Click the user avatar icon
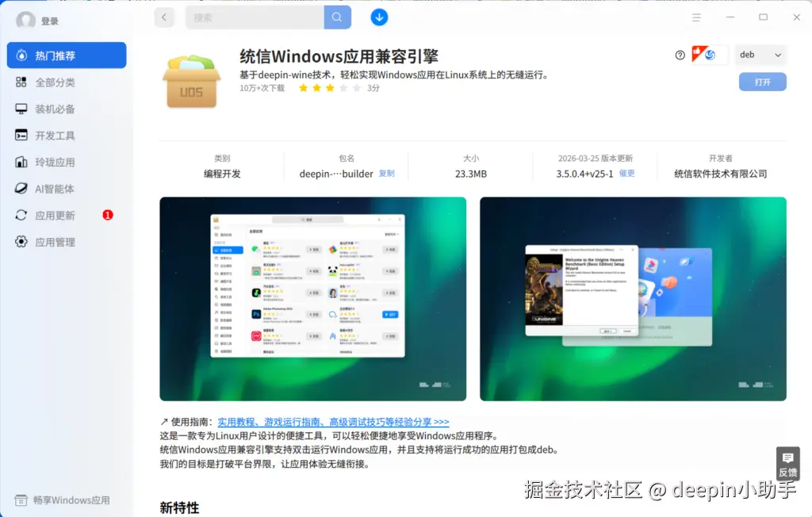Screen dimensions: 812x517 25,21
